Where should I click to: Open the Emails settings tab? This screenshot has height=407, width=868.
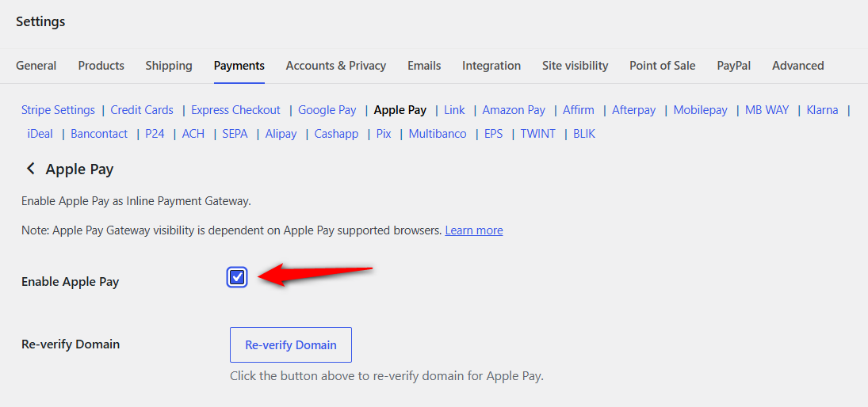(424, 66)
